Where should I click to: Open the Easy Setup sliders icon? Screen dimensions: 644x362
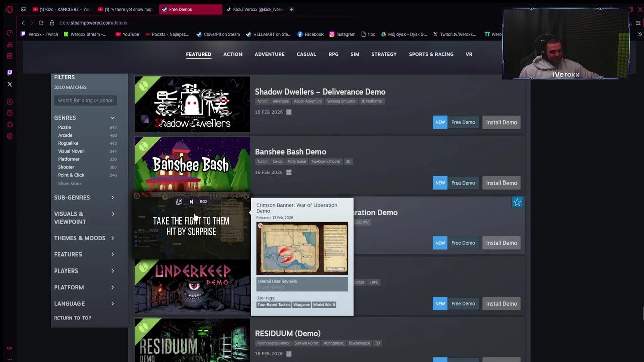[x=638, y=23]
